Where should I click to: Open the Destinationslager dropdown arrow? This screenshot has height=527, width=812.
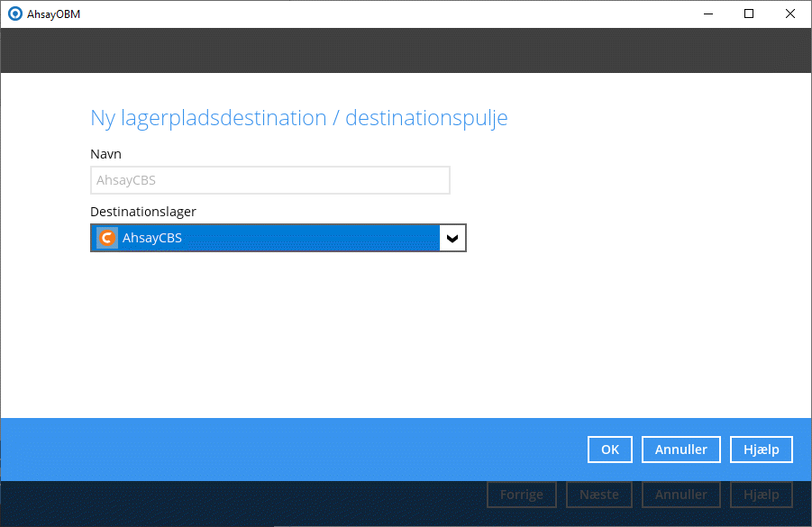coord(452,238)
